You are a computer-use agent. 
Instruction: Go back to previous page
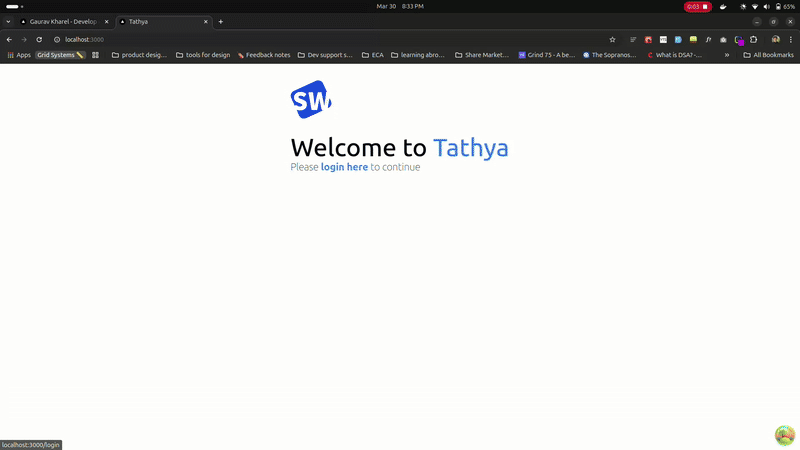(x=9, y=39)
